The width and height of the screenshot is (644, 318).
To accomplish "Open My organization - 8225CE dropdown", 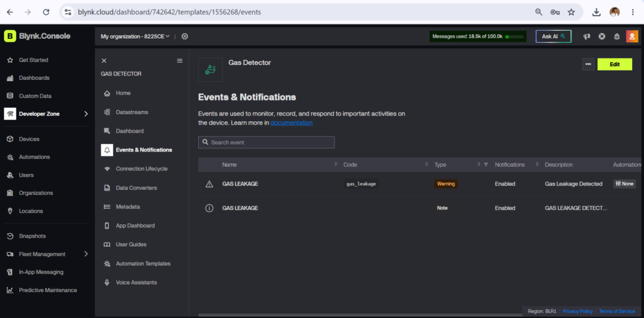I will click(x=135, y=36).
